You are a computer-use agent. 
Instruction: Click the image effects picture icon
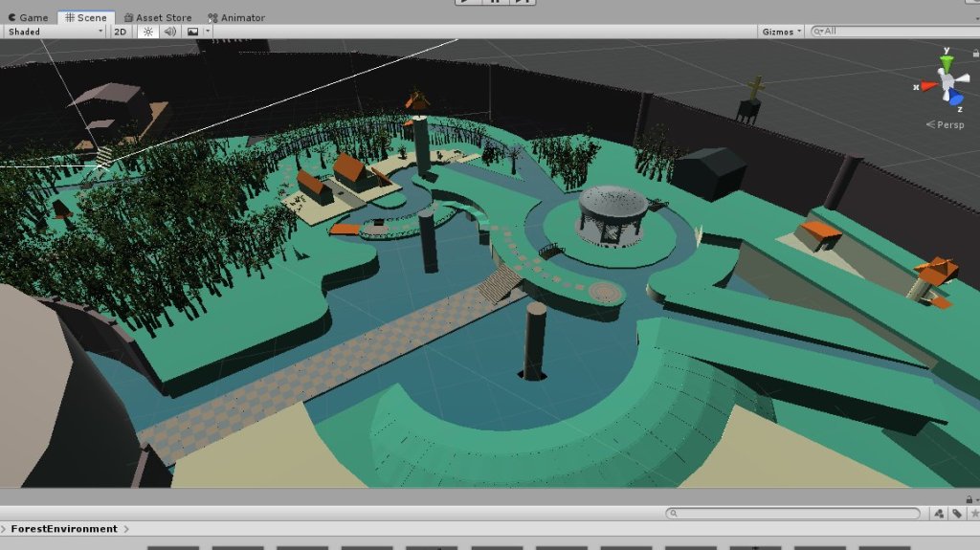pyautogui.click(x=192, y=32)
